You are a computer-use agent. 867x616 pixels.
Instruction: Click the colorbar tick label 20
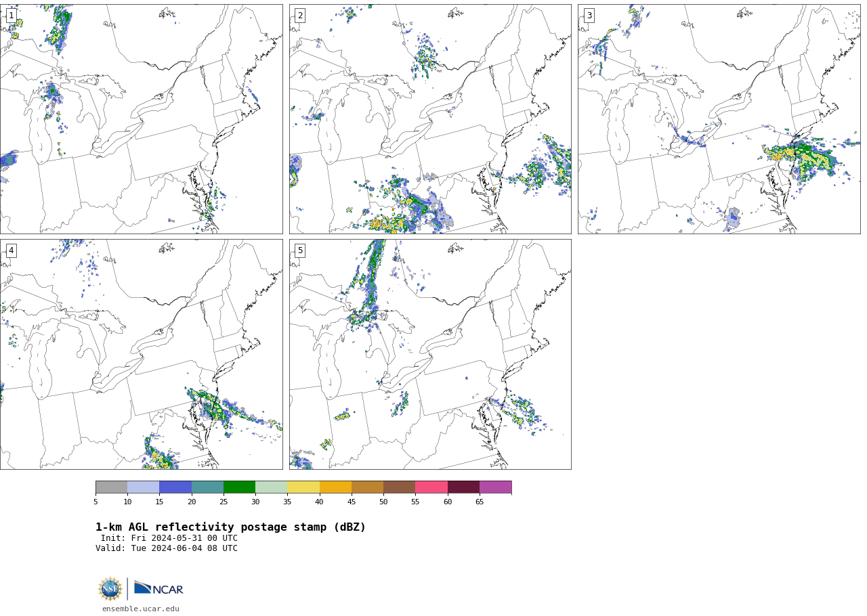(x=192, y=502)
